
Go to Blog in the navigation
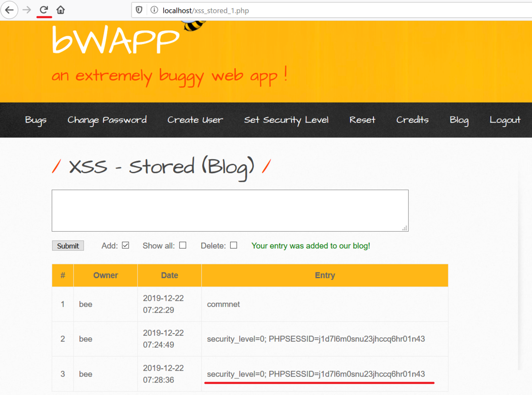[x=459, y=120]
